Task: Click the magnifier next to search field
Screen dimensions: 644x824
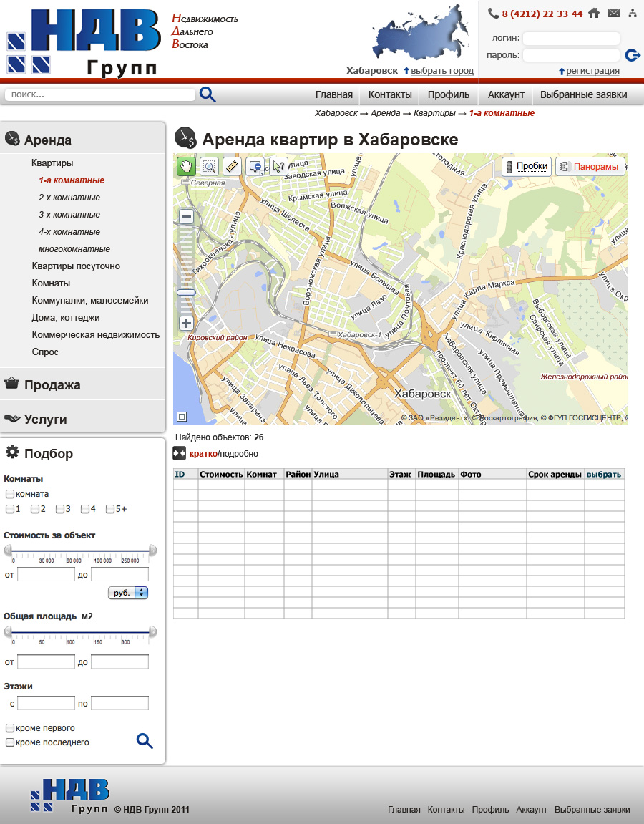Action: [208, 94]
